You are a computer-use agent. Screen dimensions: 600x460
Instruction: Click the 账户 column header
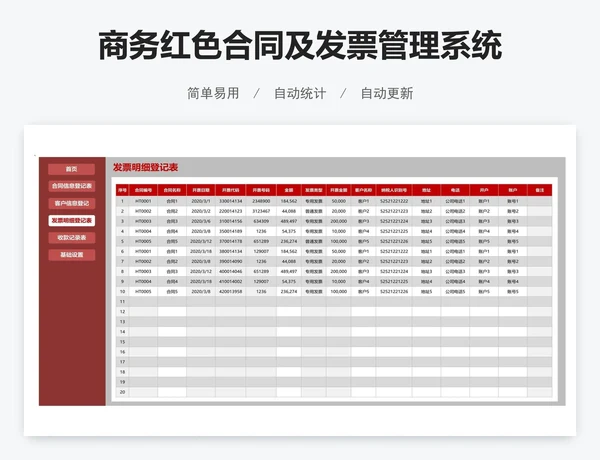click(513, 190)
